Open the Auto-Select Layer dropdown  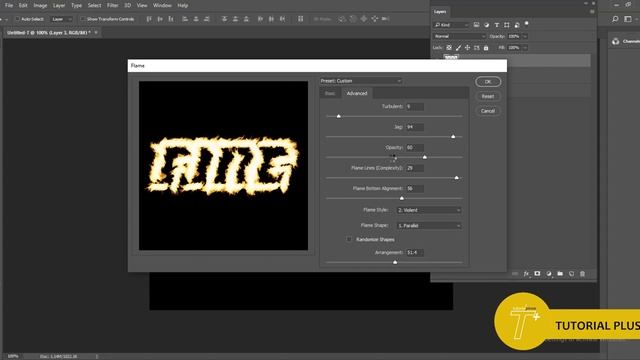[62, 19]
